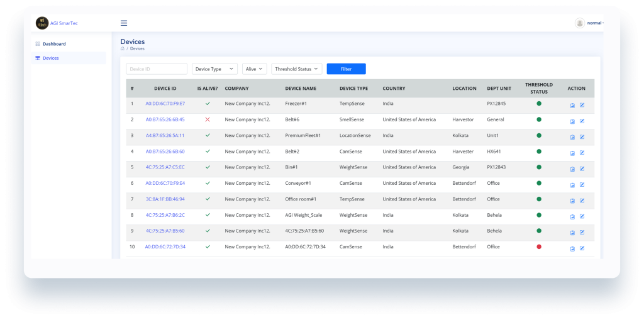The height and width of the screenshot is (320, 644).
Task: Open the Device Type dropdown
Action: 215,69
